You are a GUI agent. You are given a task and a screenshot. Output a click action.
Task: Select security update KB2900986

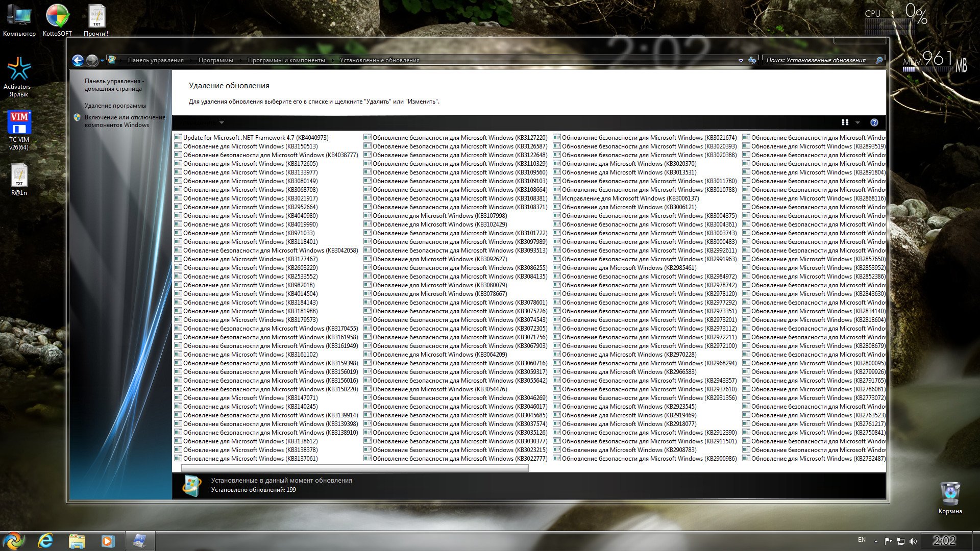[x=645, y=459]
